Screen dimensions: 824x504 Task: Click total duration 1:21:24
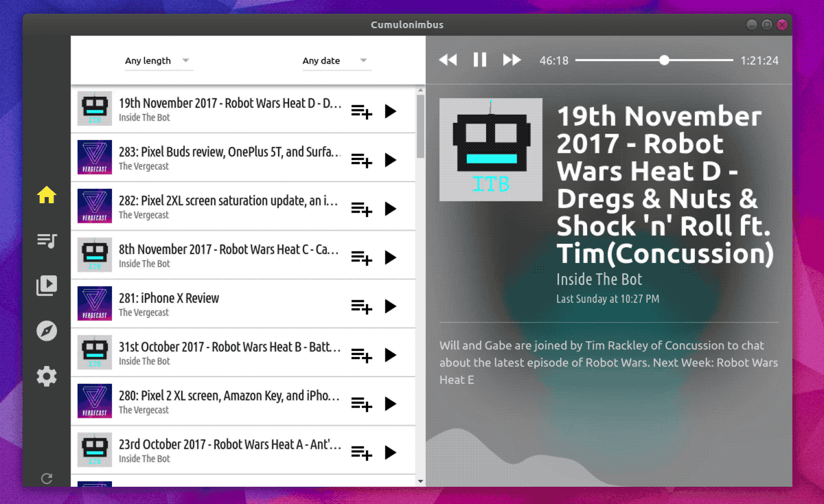click(x=759, y=61)
